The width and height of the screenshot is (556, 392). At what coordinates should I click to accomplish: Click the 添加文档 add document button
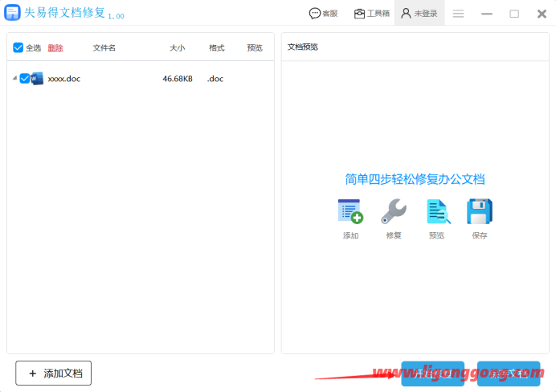(x=54, y=373)
